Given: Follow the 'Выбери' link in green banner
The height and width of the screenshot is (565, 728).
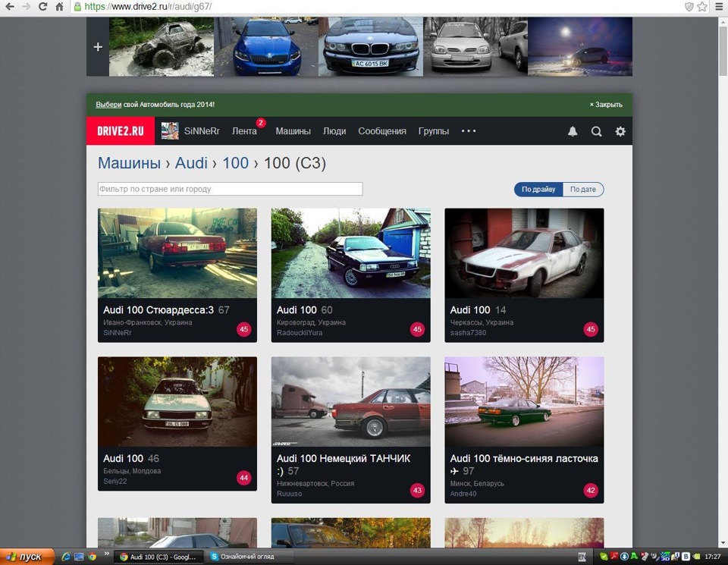Looking at the screenshot, I should click(108, 105).
